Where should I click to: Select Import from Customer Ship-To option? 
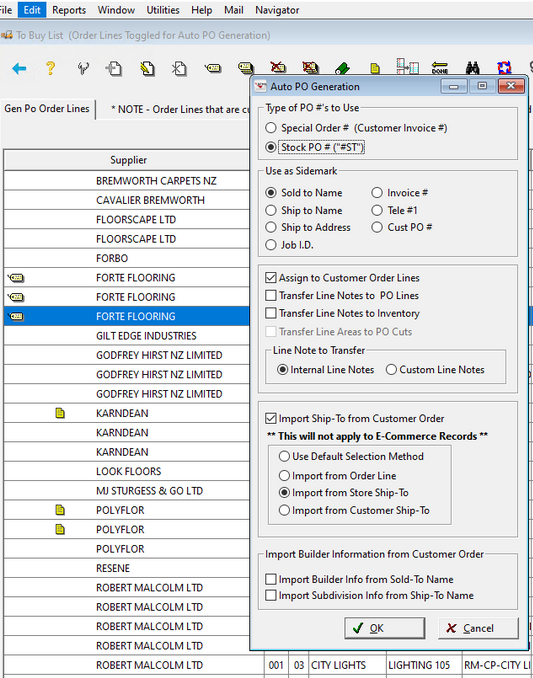pos(284,511)
